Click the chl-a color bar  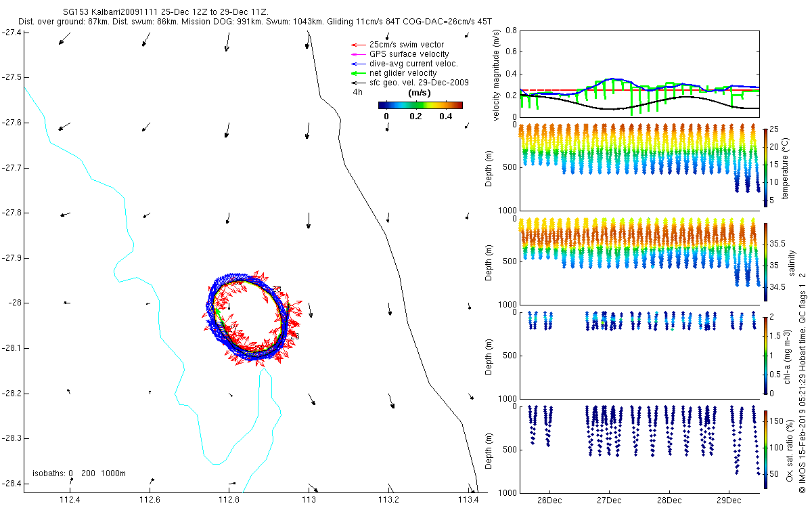(x=765, y=355)
